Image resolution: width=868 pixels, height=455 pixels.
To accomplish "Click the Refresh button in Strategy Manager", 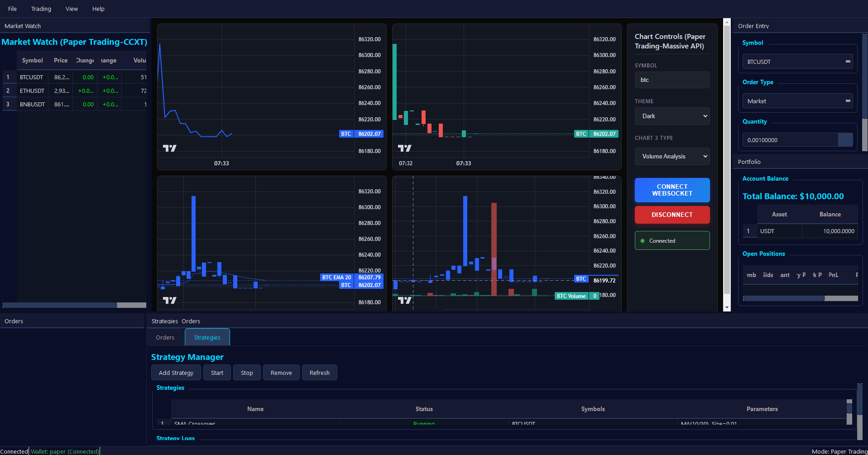I will 319,372.
